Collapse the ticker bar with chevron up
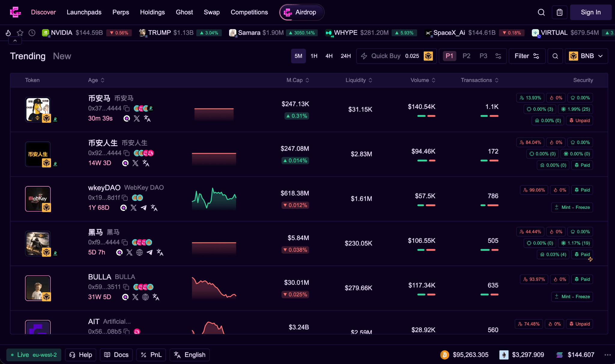Screen dimensions: 615x364 15,41
